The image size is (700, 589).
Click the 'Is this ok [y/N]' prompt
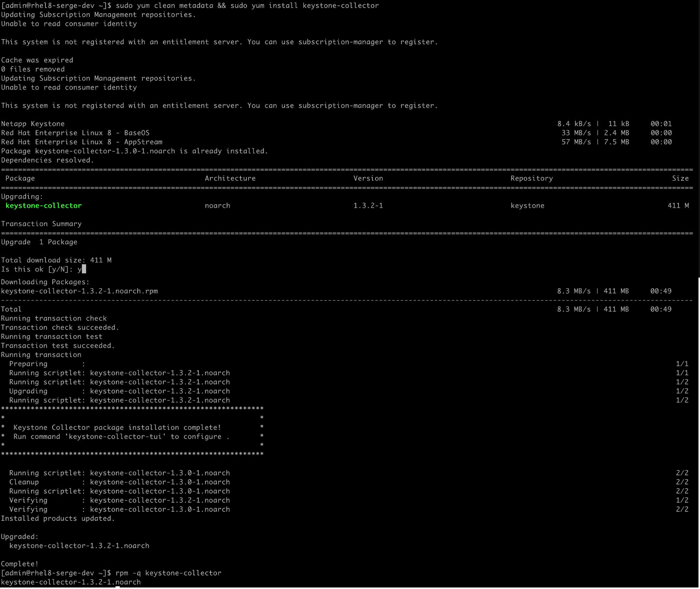[x=37, y=269]
